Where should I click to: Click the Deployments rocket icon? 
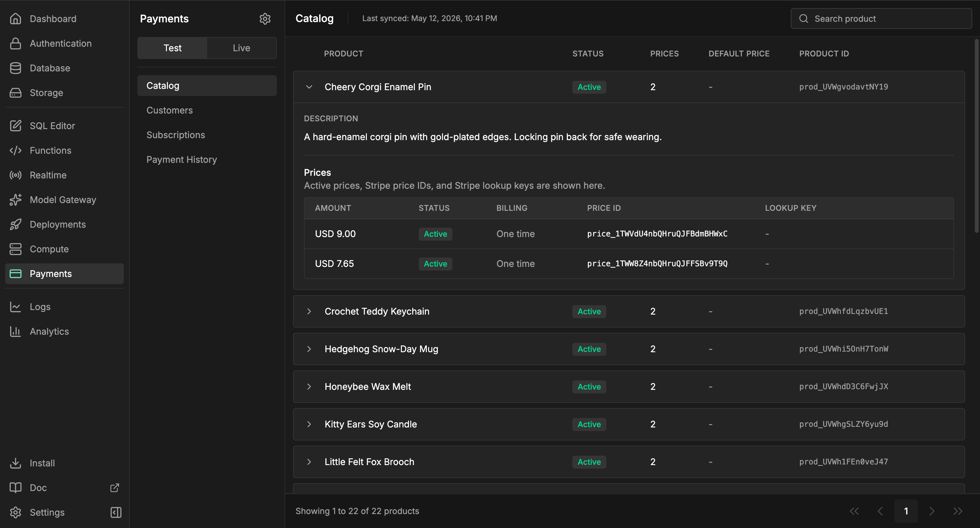click(16, 224)
